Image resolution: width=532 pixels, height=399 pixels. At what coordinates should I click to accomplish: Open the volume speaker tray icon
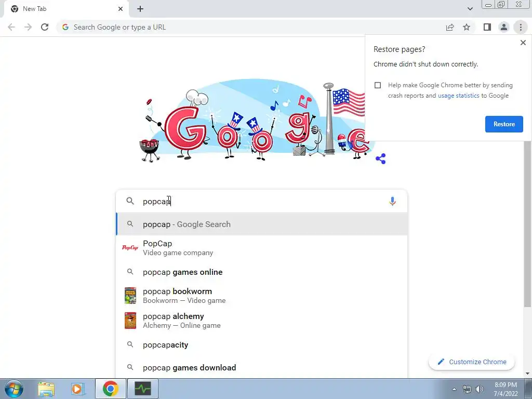tap(480, 389)
